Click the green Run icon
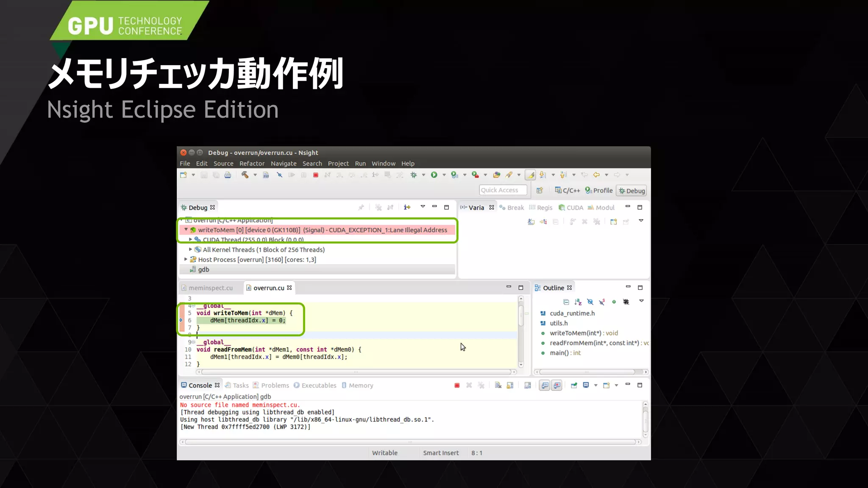The height and width of the screenshot is (488, 868). tap(434, 175)
